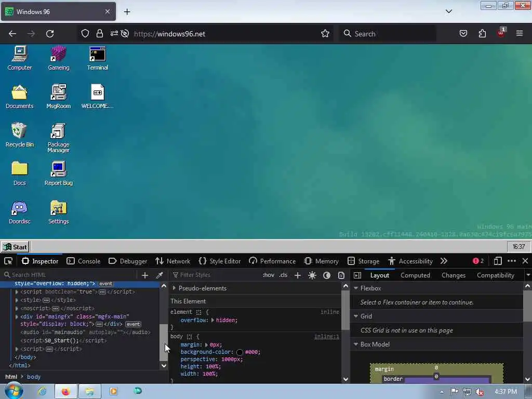Open the Computer desktop icon
532x399 pixels.
pos(19,58)
